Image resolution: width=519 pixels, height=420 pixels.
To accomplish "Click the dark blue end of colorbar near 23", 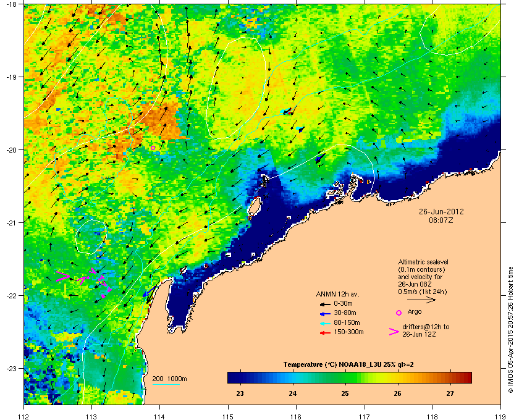I will pyautogui.click(x=234, y=377).
